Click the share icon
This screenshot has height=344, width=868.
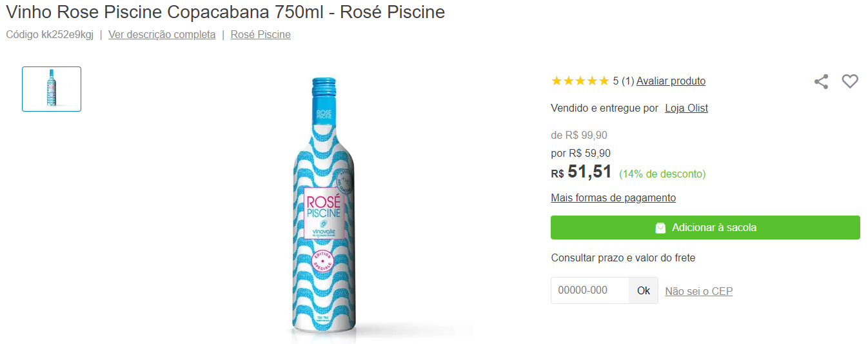coord(821,81)
